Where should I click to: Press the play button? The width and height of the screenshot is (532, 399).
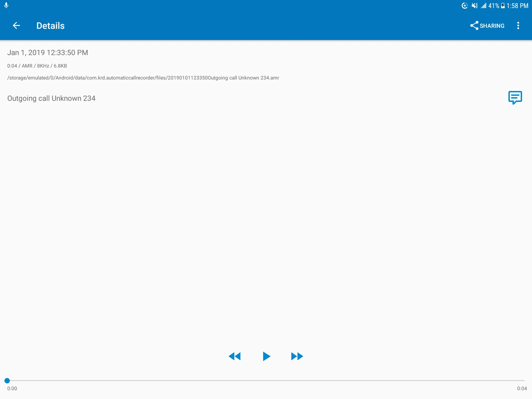point(266,356)
